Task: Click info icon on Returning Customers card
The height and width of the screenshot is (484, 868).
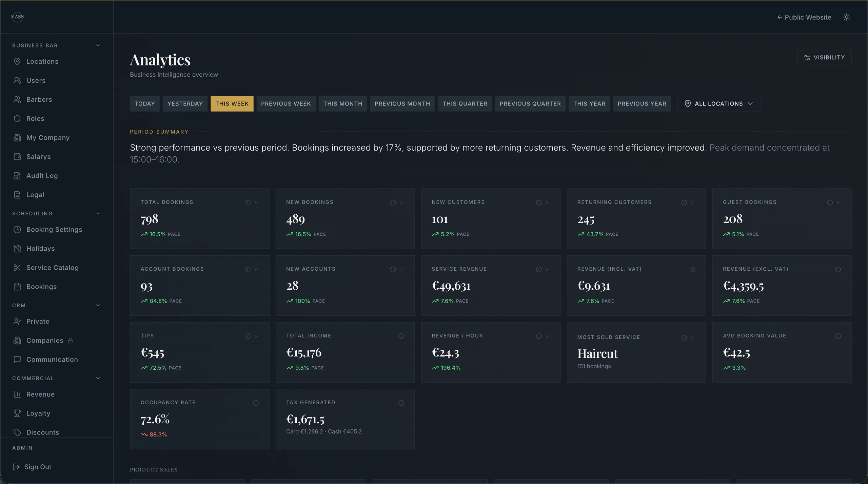Action: [x=684, y=203]
